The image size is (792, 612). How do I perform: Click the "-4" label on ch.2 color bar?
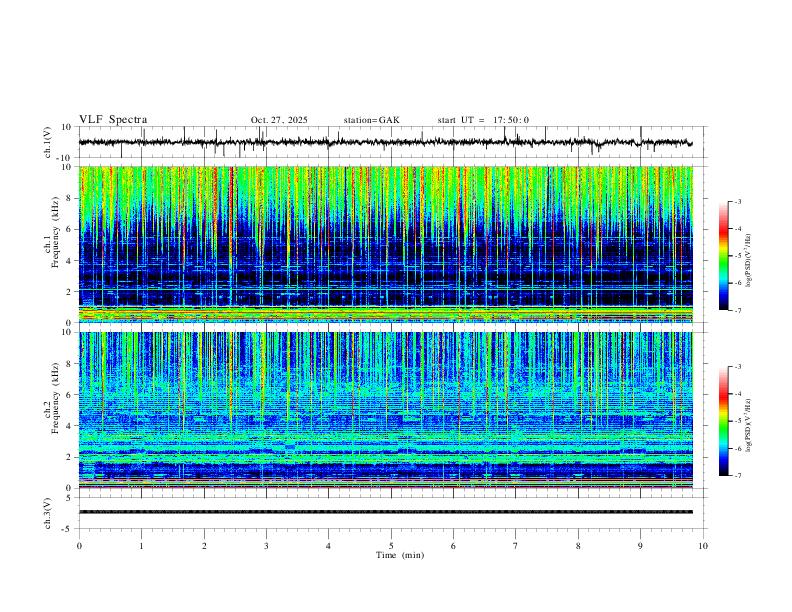tap(737, 394)
